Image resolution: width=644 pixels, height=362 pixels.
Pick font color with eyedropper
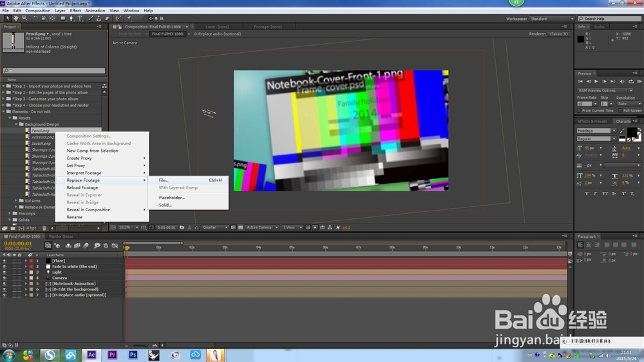622,131
